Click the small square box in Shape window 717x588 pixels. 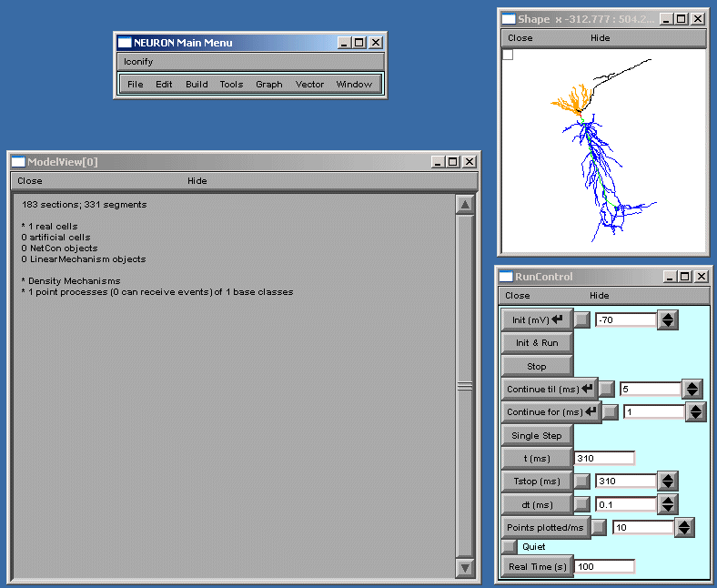coord(508,55)
